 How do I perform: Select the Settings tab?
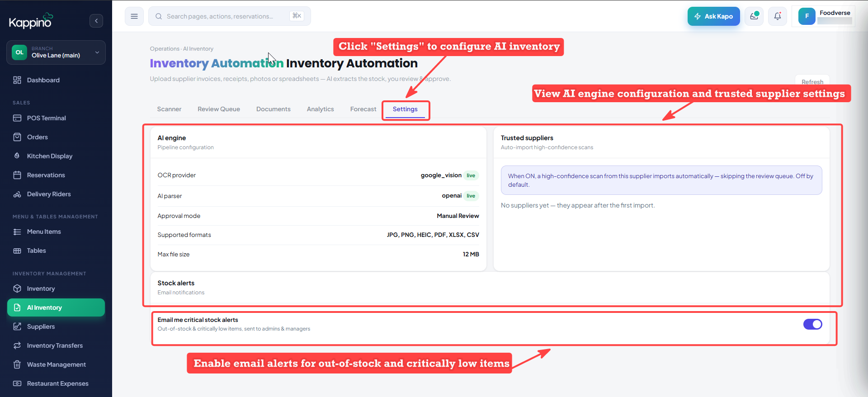pyautogui.click(x=405, y=109)
